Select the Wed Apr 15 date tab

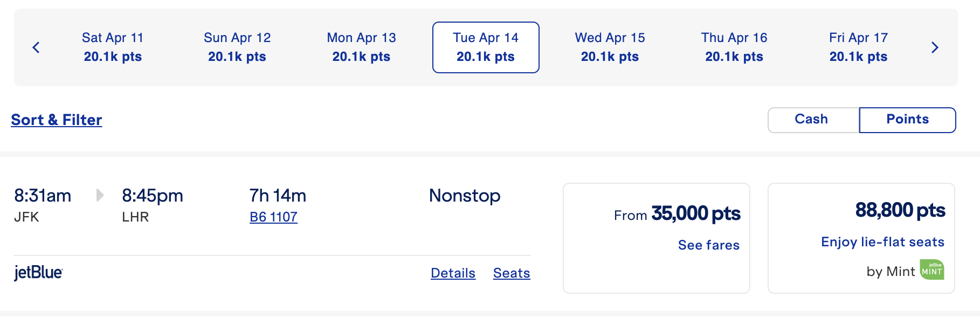[610, 47]
